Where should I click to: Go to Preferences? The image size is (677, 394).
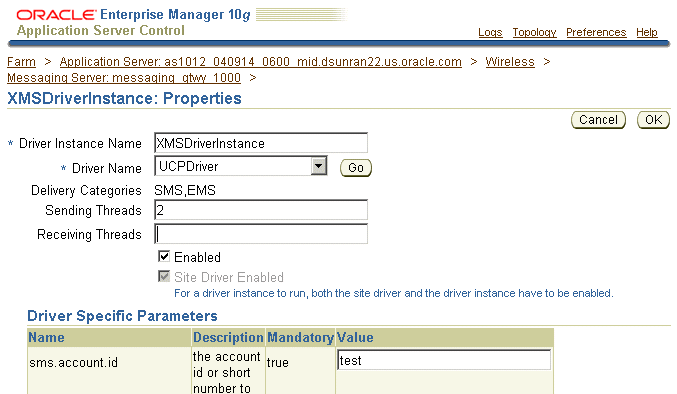click(x=596, y=32)
